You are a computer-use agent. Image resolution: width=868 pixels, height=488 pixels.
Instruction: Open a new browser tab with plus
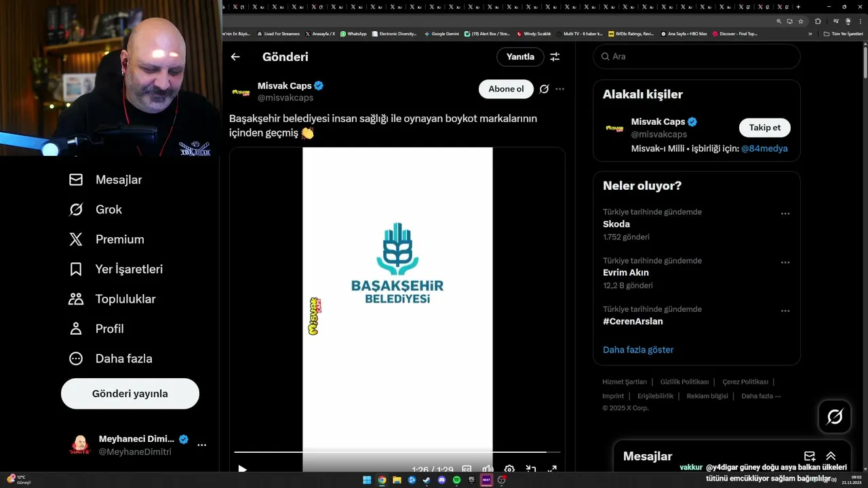[x=798, y=7]
